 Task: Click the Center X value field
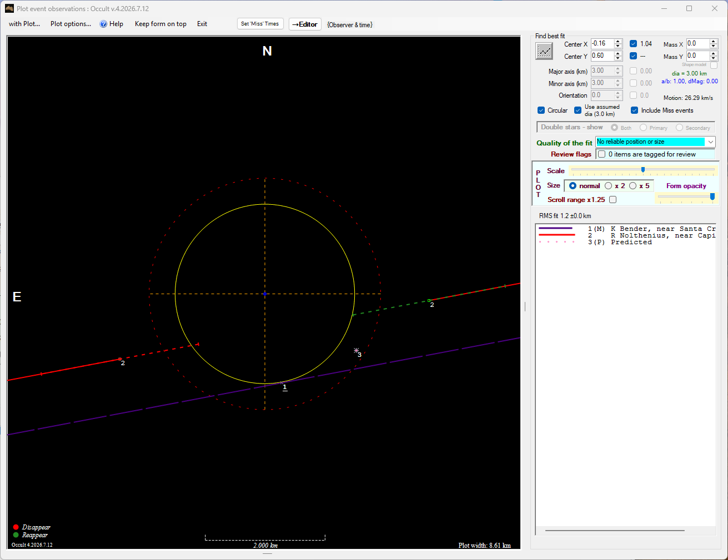point(602,43)
